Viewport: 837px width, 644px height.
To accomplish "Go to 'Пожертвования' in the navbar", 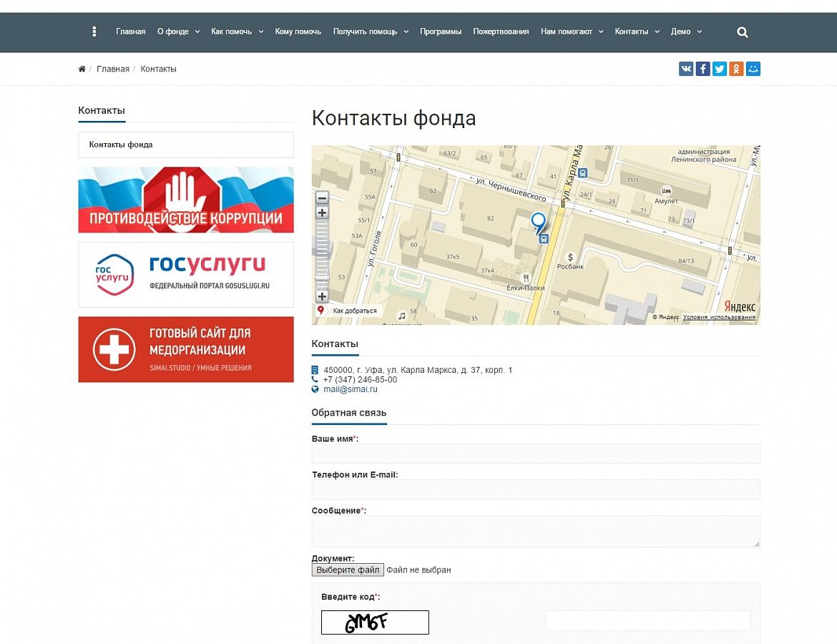I will [x=501, y=31].
